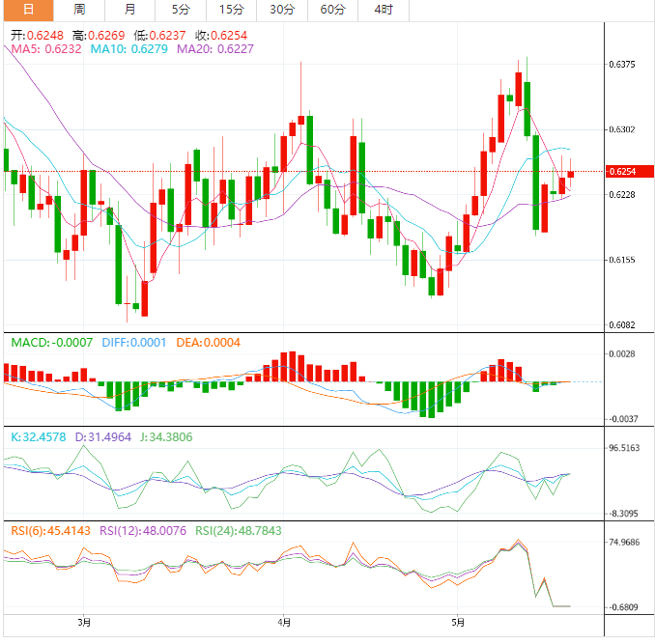
Task: Click the 0.6228 price axis label
Action: [x=621, y=194]
